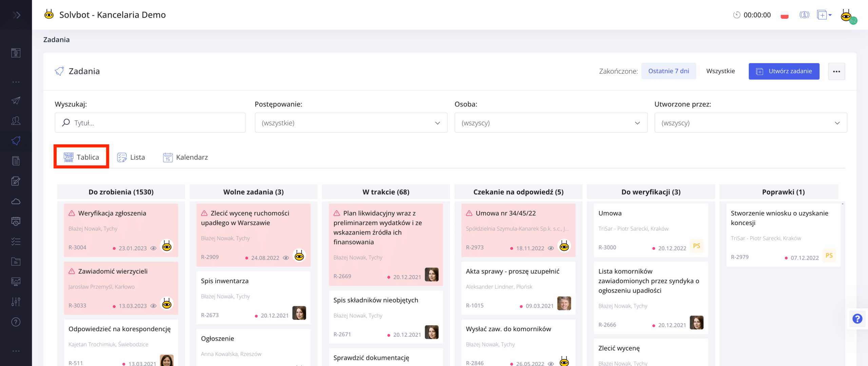
Task: Open the user profile bee avatar
Action: 847,16
